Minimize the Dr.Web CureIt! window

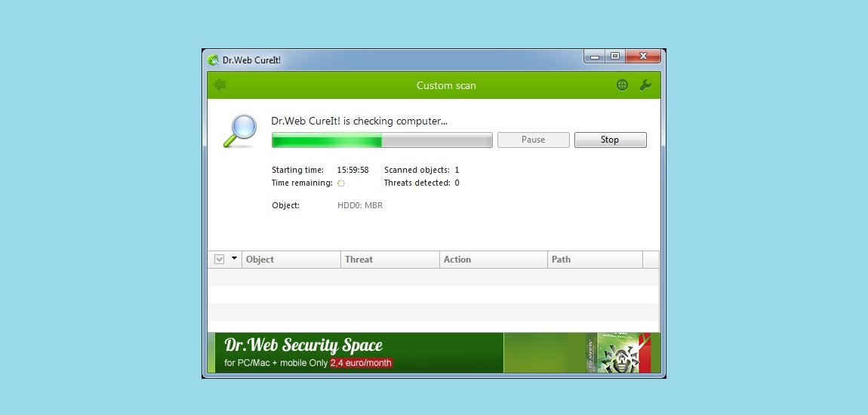click(x=595, y=57)
